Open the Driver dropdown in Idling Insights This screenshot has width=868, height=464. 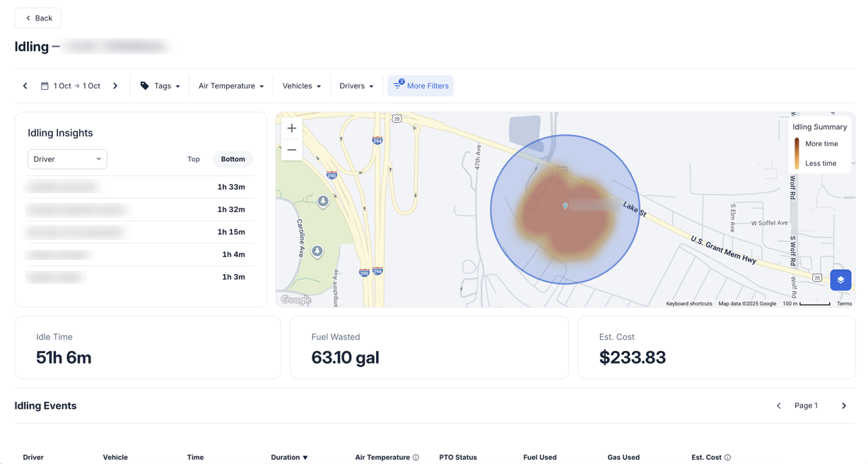67,159
